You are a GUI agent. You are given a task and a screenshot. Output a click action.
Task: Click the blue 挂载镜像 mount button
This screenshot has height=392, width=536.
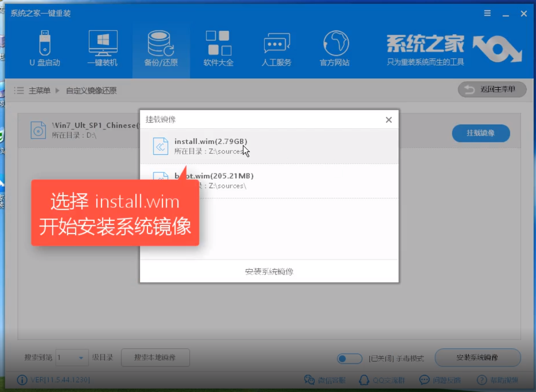pyautogui.click(x=480, y=133)
